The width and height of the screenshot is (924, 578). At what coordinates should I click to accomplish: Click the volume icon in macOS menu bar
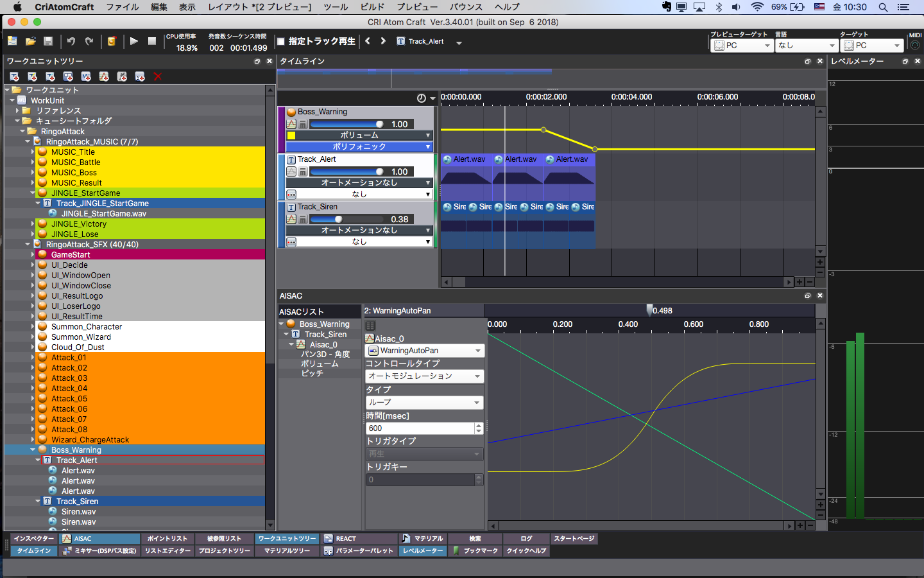(x=736, y=7)
